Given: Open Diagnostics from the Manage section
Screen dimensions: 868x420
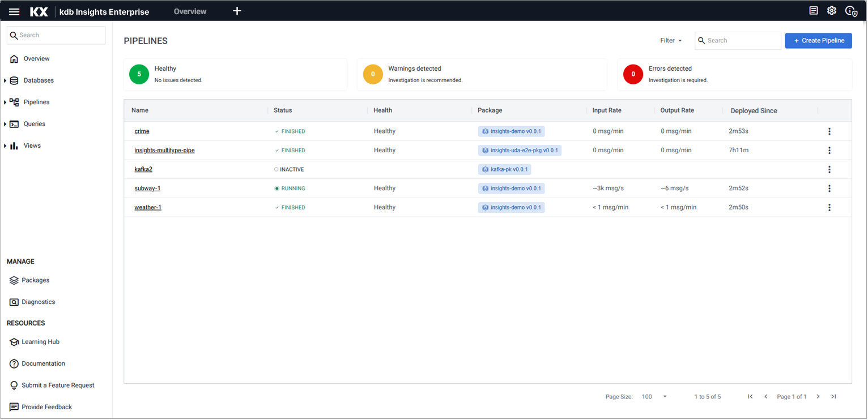Looking at the screenshot, I should coord(38,302).
